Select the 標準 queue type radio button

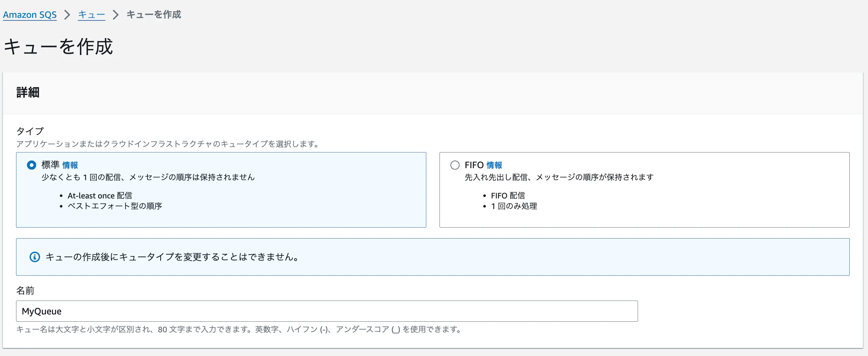click(x=32, y=165)
